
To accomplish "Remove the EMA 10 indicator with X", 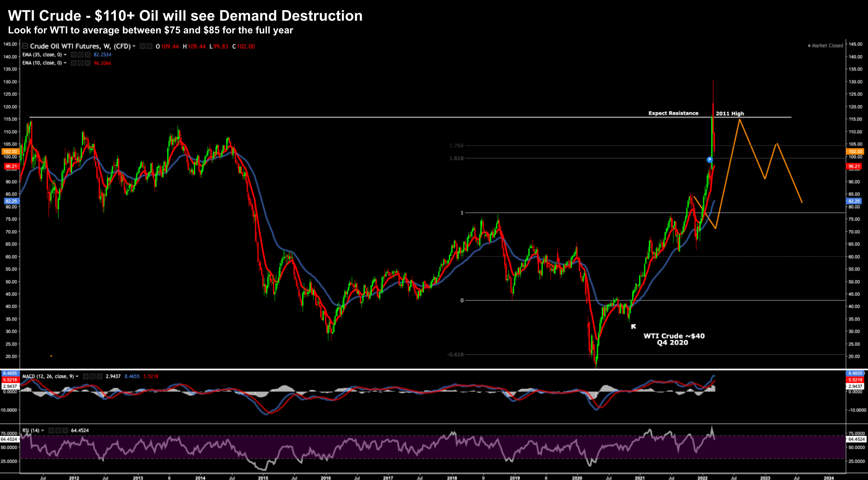I will 88,63.
